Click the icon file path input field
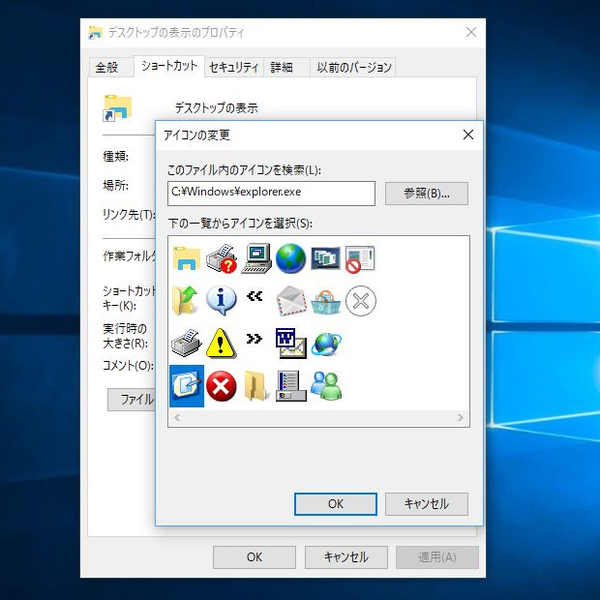 click(271, 193)
